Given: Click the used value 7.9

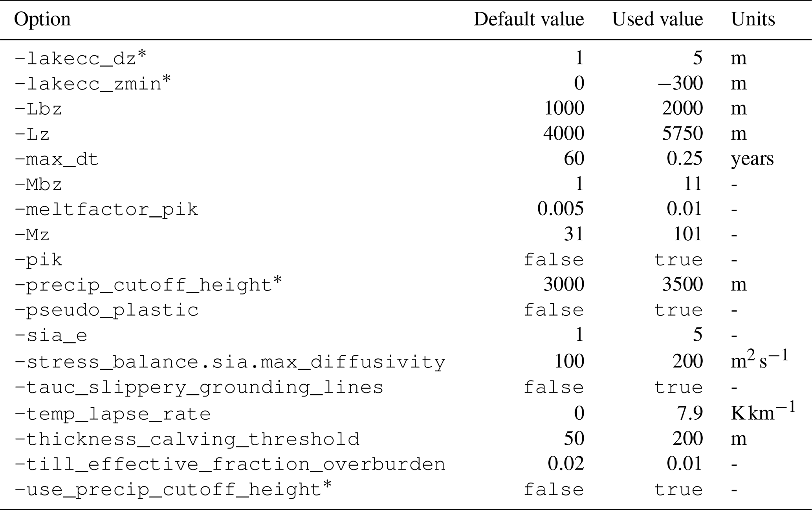Looking at the screenshot, I should click(x=689, y=413).
